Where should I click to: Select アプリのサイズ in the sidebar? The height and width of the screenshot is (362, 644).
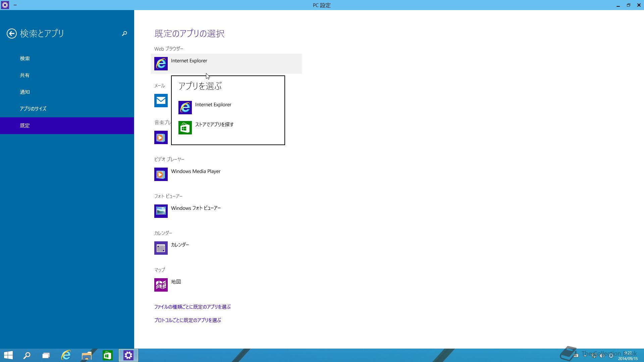tap(33, 109)
